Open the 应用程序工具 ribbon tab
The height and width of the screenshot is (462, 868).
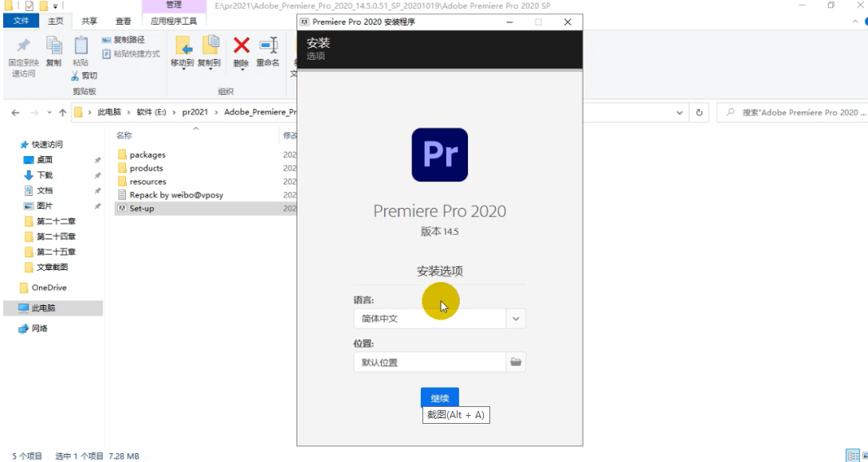[x=174, y=21]
